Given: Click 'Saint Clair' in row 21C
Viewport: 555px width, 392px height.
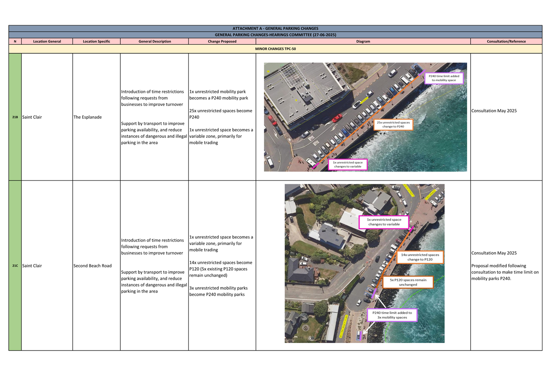Looking at the screenshot, I should coord(32,266).
